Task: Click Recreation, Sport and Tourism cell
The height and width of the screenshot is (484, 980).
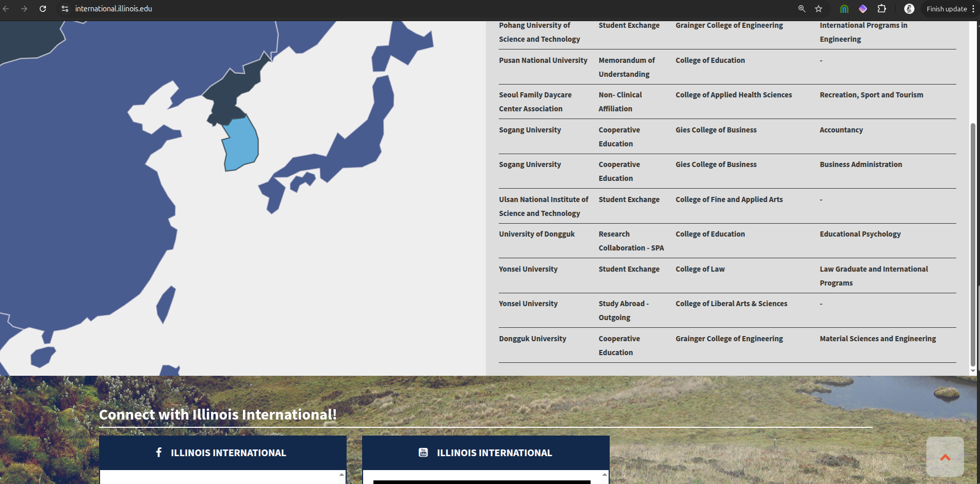Action: click(872, 95)
